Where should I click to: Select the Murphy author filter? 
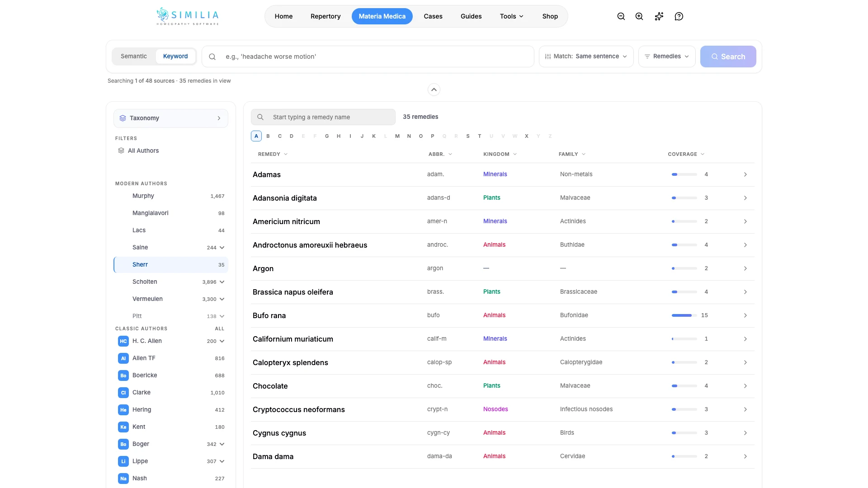[x=171, y=196]
